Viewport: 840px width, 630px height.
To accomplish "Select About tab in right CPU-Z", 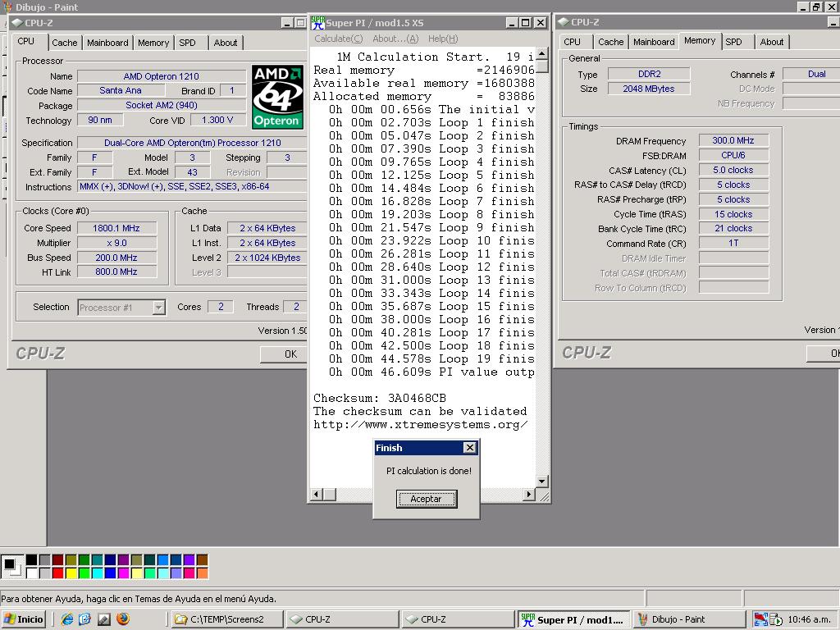I will 772,42.
